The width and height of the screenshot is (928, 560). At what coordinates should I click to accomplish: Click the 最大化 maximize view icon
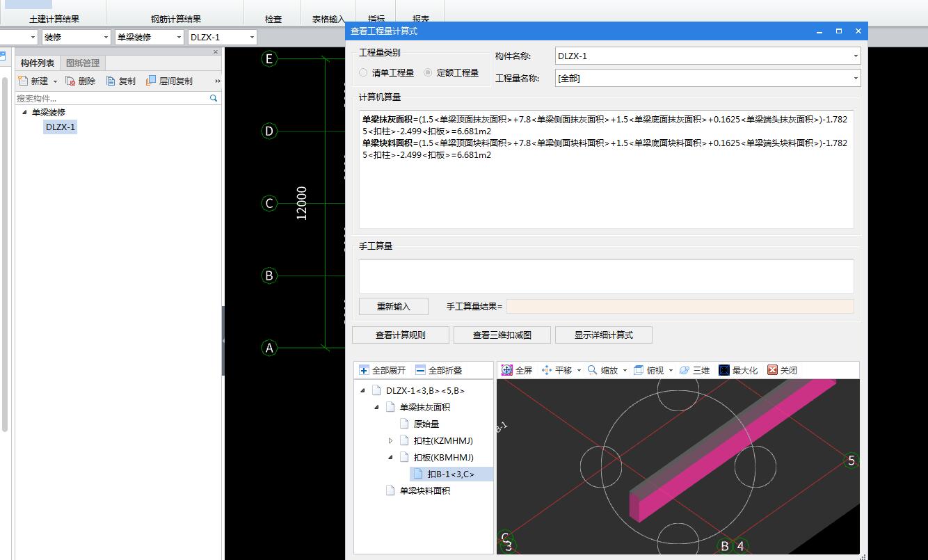[x=724, y=370]
